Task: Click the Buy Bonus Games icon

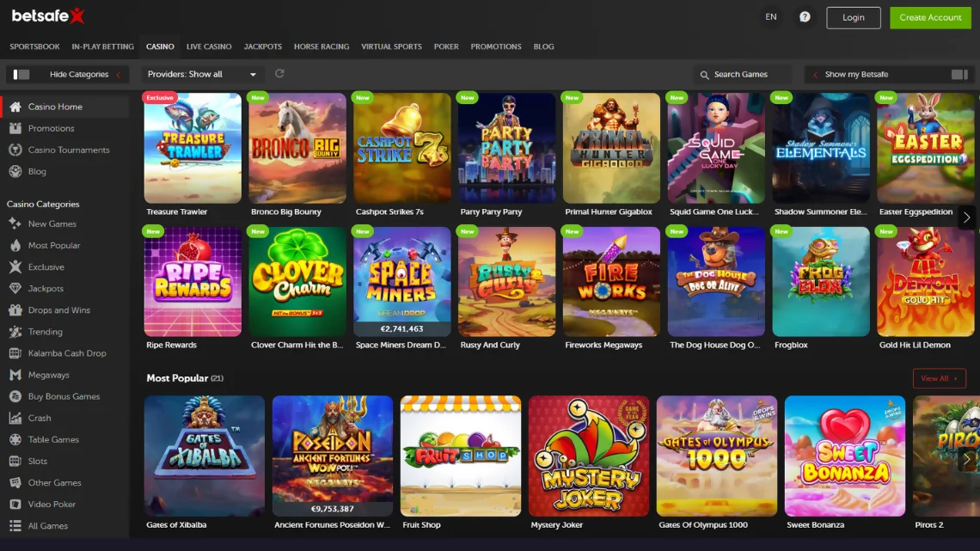Action: [15, 396]
